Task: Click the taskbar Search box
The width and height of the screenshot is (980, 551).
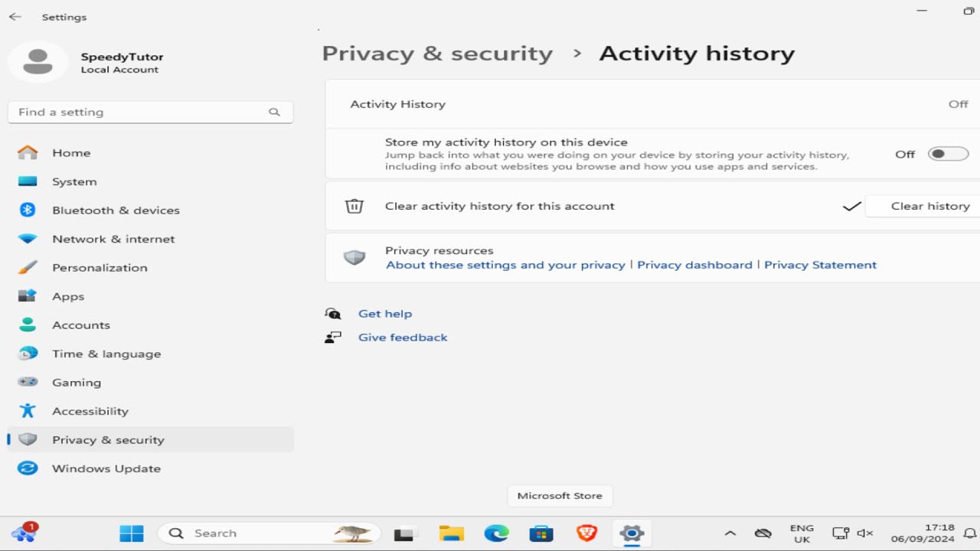Action: 269,533
